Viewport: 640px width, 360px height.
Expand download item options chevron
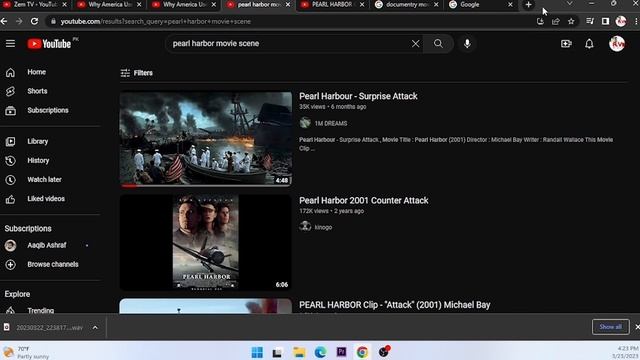[95, 327]
